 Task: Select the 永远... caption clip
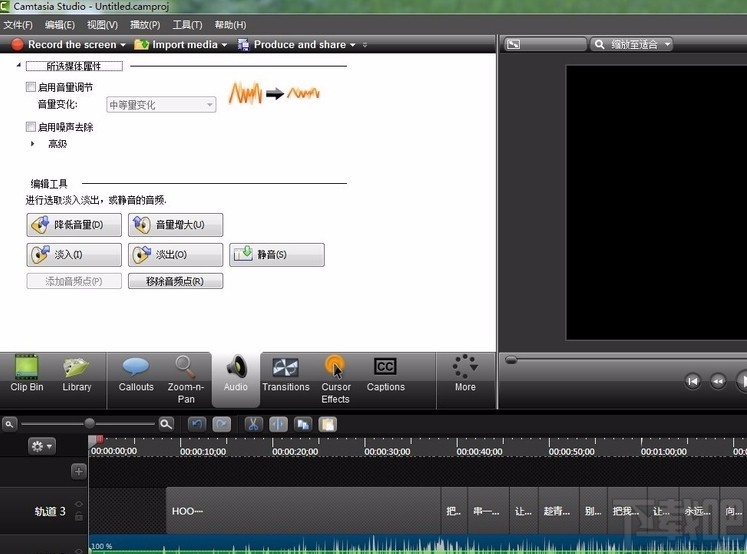(x=700, y=511)
